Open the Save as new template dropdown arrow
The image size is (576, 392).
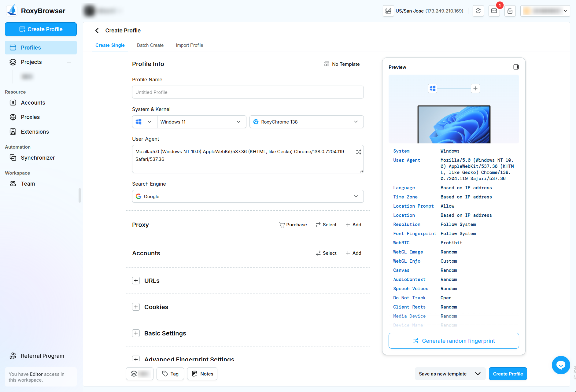click(x=478, y=374)
